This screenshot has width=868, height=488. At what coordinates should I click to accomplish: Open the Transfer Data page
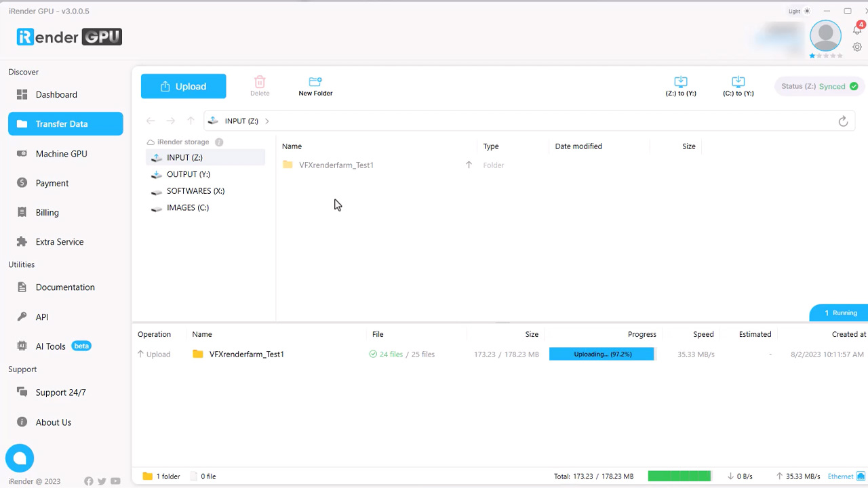click(66, 124)
